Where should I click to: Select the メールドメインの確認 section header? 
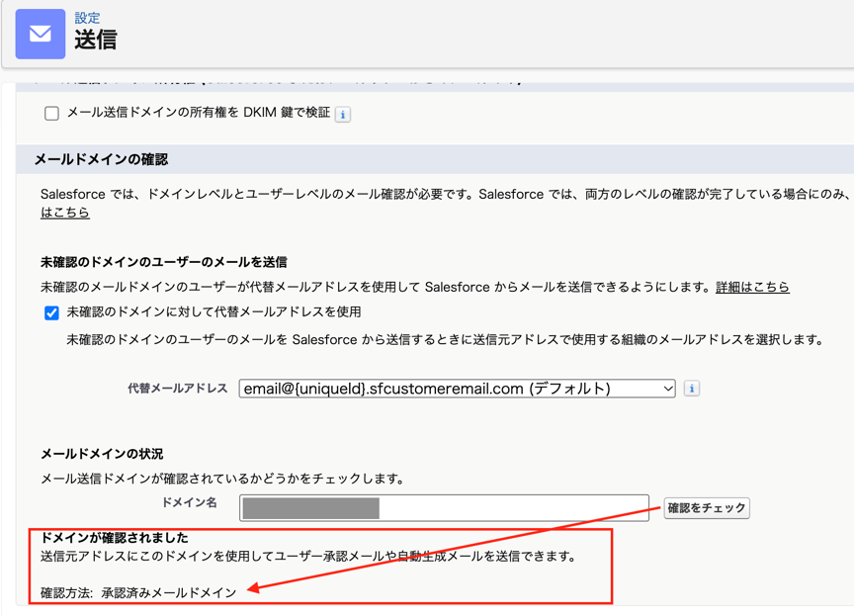click(101, 159)
